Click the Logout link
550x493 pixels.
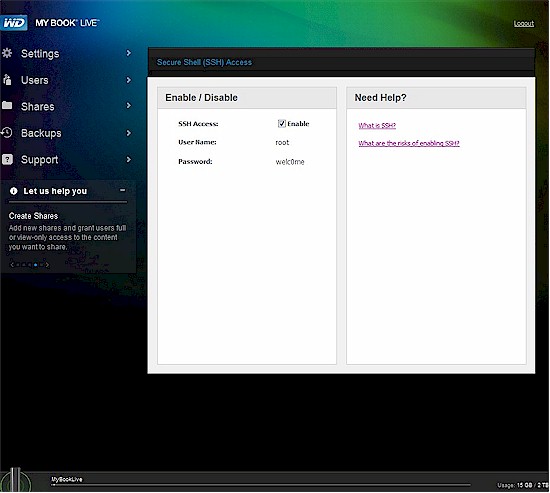click(x=524, y=24)
